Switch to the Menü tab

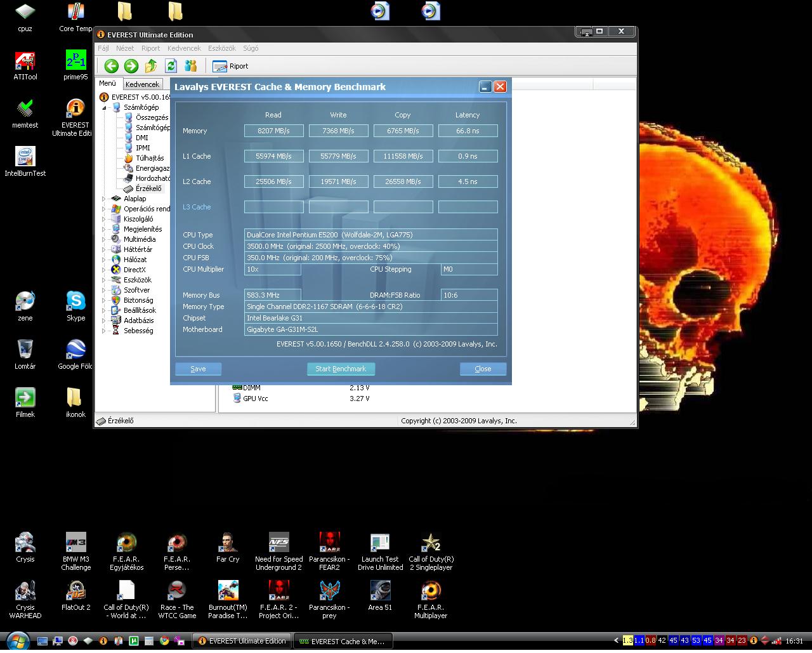point(107,83)
